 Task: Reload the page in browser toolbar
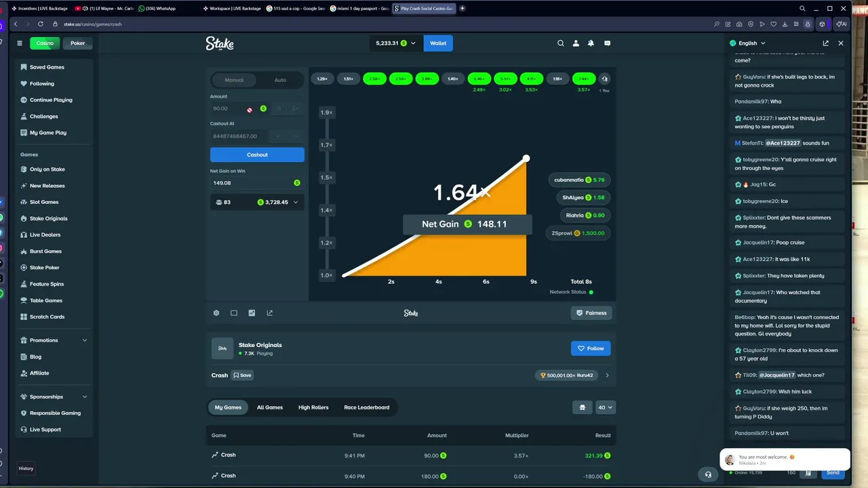pyautogui.click(x=41, y=24)
